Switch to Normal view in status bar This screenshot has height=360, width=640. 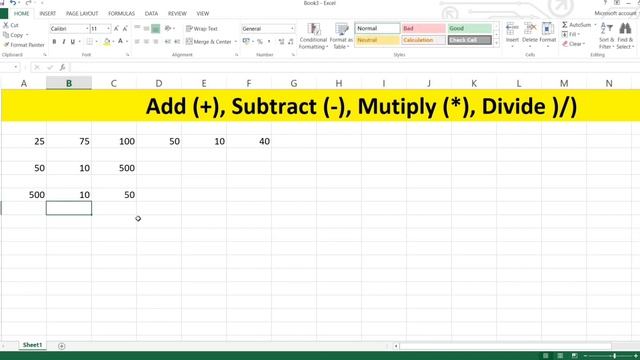pos(546,356)
